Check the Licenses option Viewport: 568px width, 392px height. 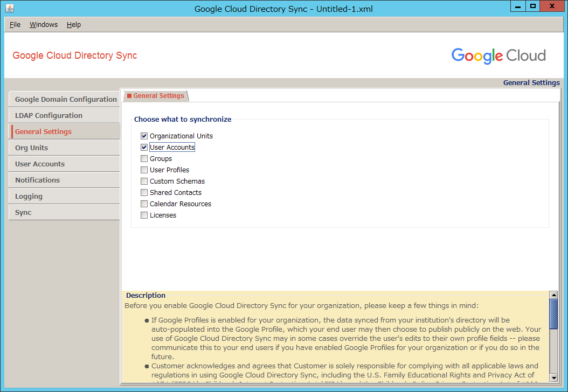144,215
